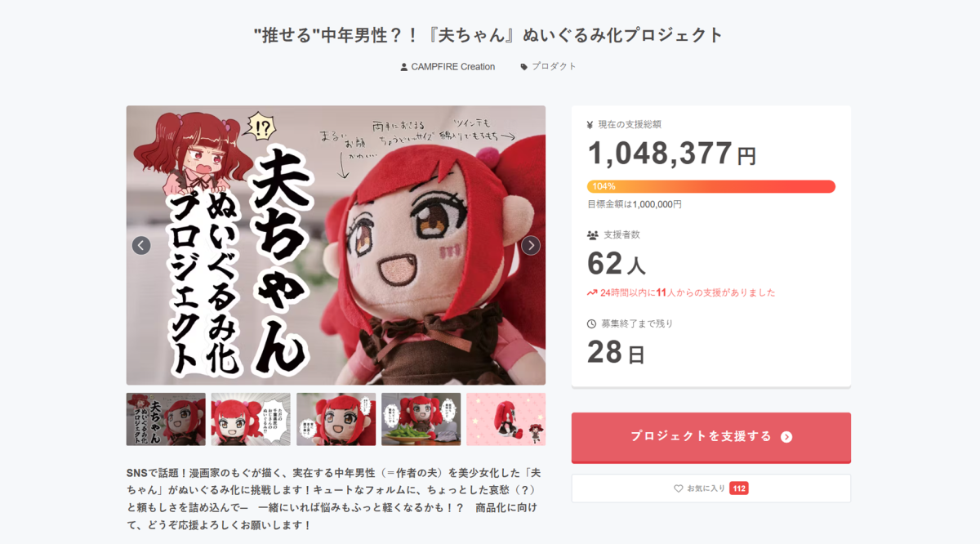
Task: Select the third thumbnail with speech bubbles
Action: point(336,419)
